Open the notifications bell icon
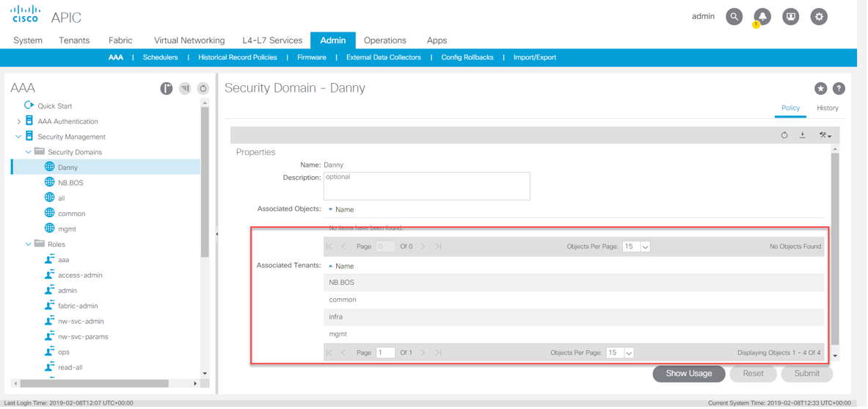The image size is (868, 409). [x=762, y=17]
